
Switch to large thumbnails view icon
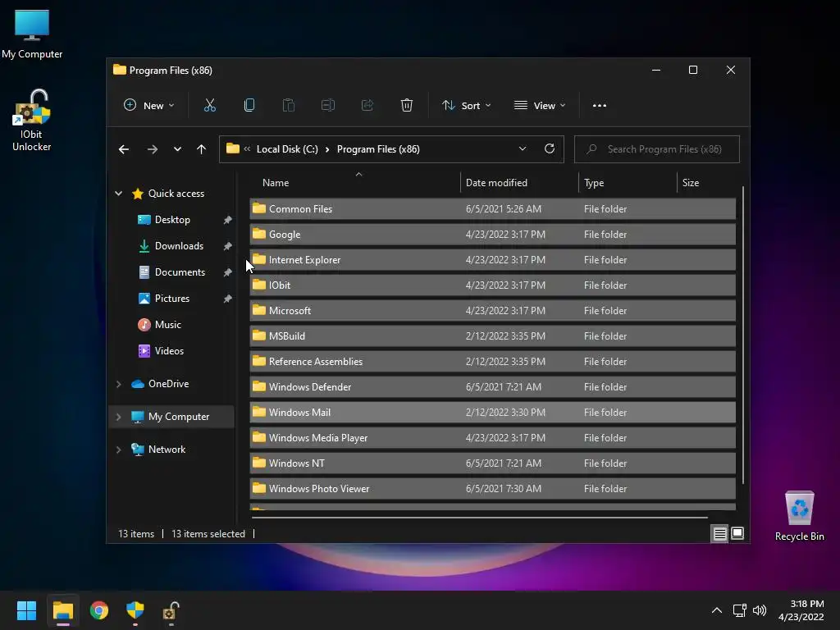(x=737, y=533)
